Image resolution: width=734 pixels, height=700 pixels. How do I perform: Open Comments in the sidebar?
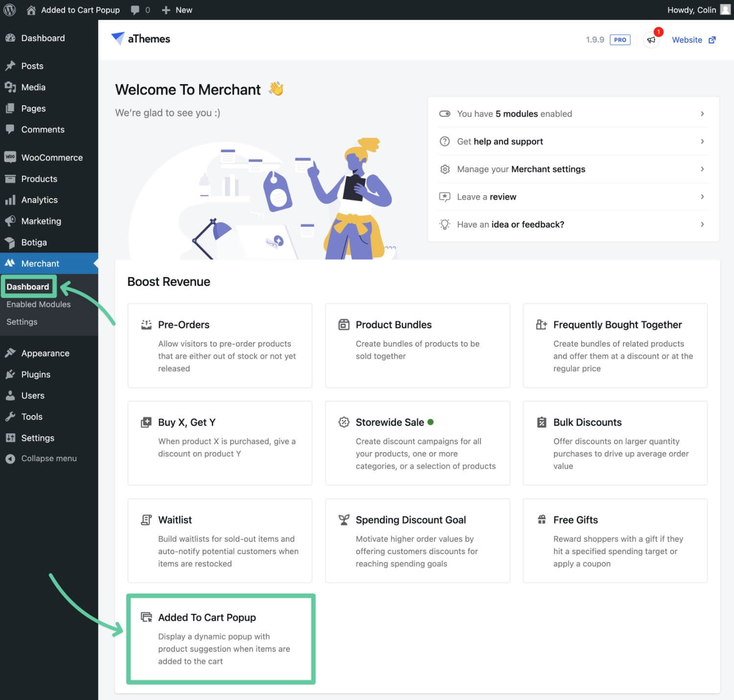49,129
